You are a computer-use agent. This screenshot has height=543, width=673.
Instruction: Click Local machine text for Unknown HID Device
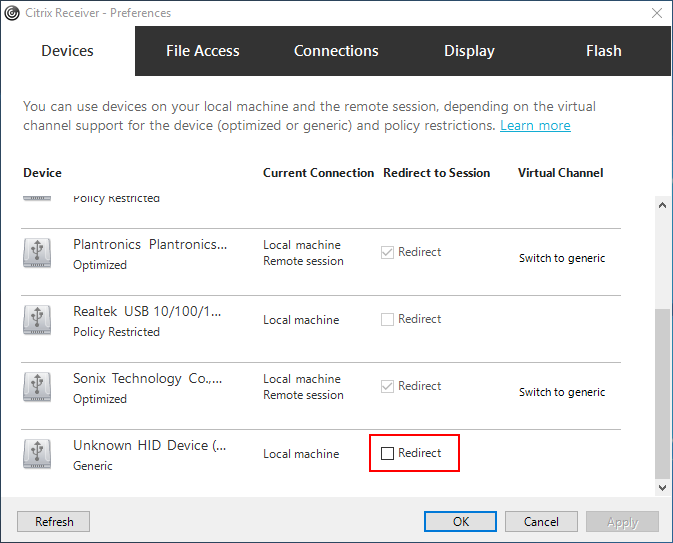pos(301,454)
